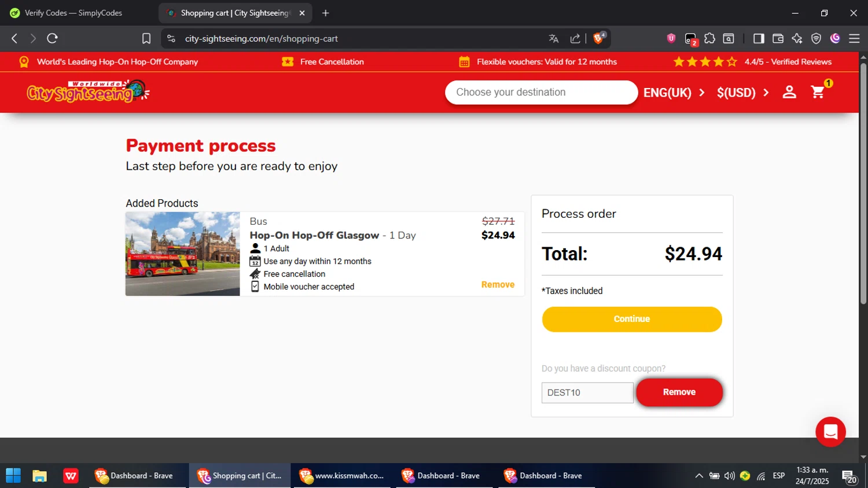Open File Explorer from taskbar

click(x=39, y=476)
